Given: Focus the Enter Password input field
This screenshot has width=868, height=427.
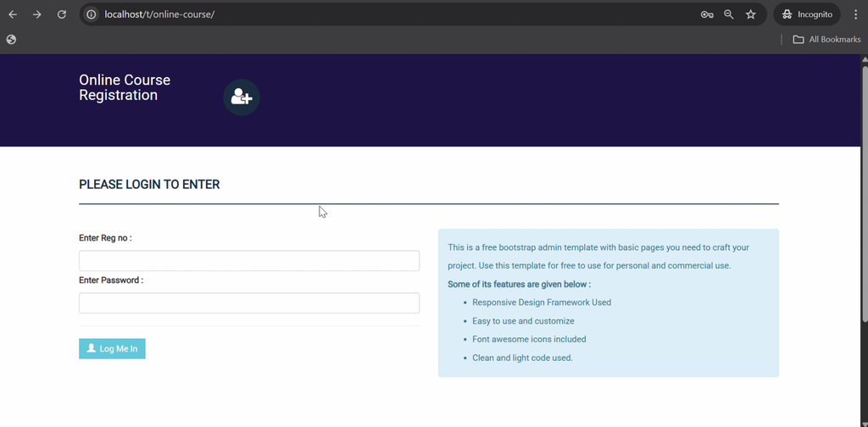Looking at the screenshot, I should click(x=249, y=302).
